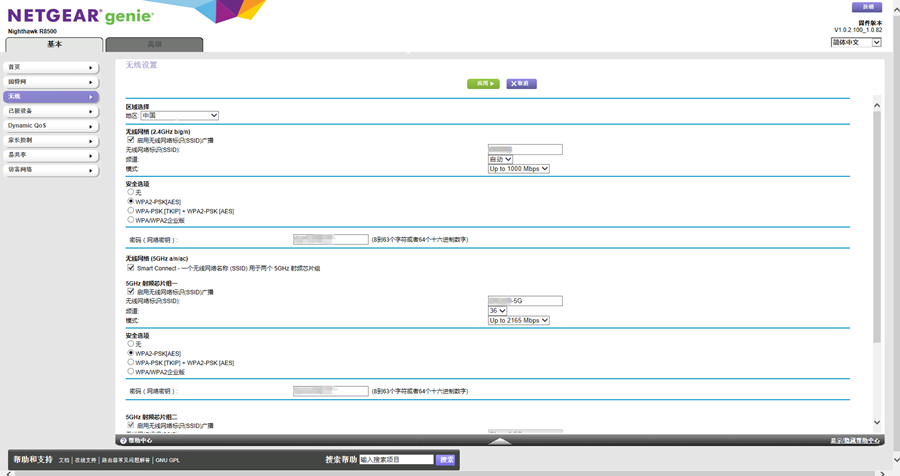Click arrow icon on Dynamic QoS menu
This screenshot has width=900, height=476.
[x=91, y=126]
